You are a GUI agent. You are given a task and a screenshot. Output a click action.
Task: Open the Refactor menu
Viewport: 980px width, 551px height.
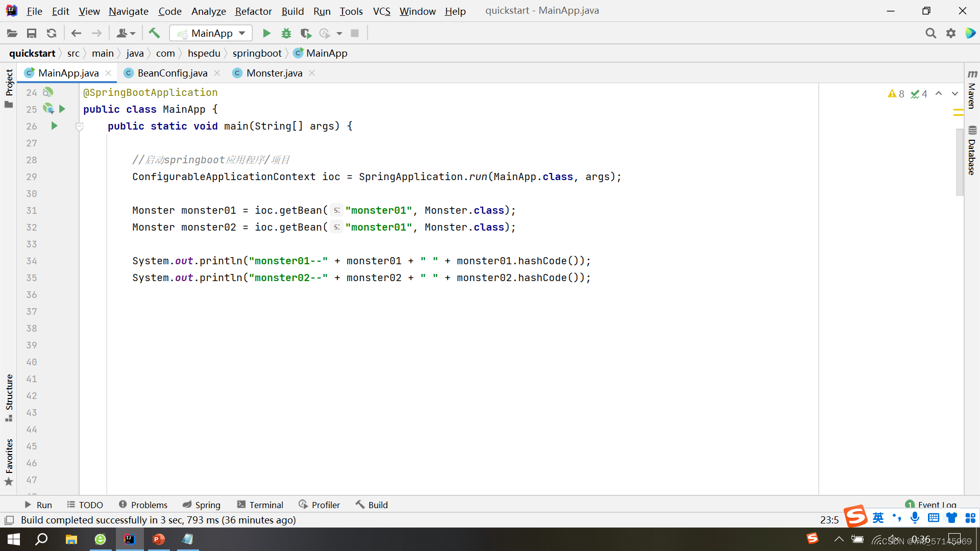click(253, 11)
